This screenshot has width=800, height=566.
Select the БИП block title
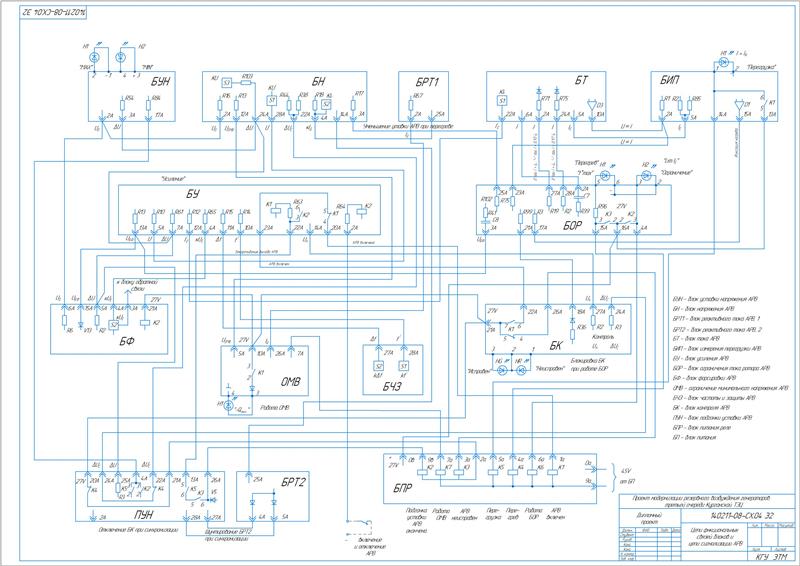669,81
